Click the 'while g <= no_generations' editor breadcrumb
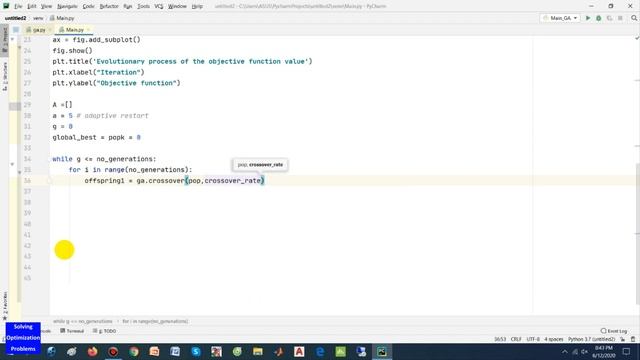This screenshot has height=360, width=640. (82, 321)
